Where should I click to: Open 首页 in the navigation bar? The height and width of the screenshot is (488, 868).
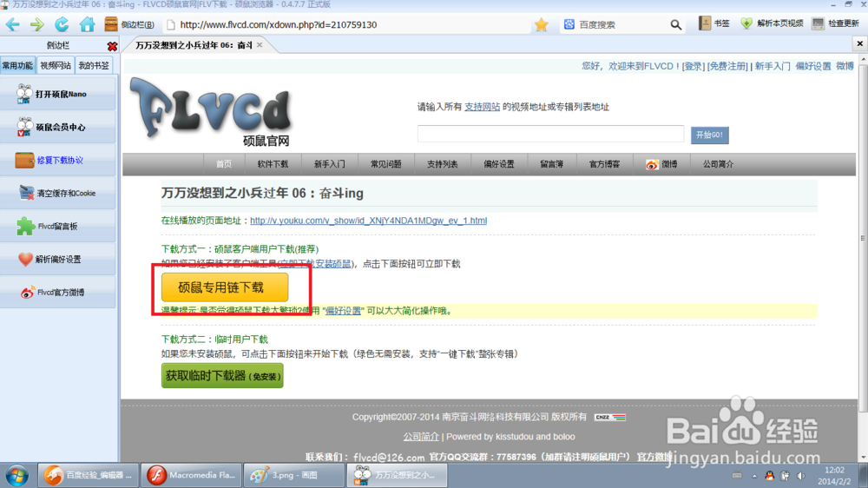click(x=224, y=164)
